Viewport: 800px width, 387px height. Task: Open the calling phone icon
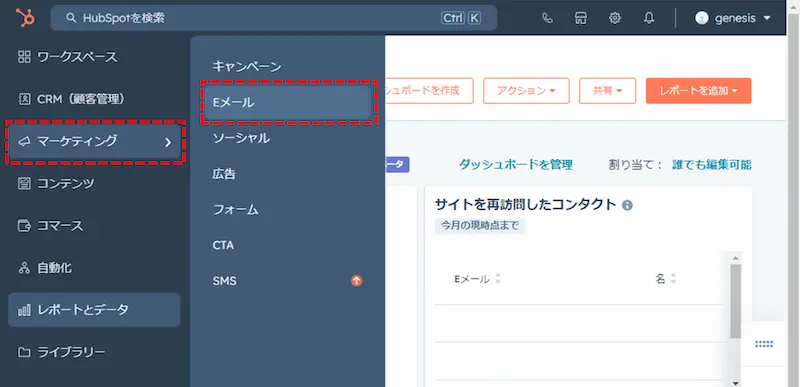click(x=547, y=18)
